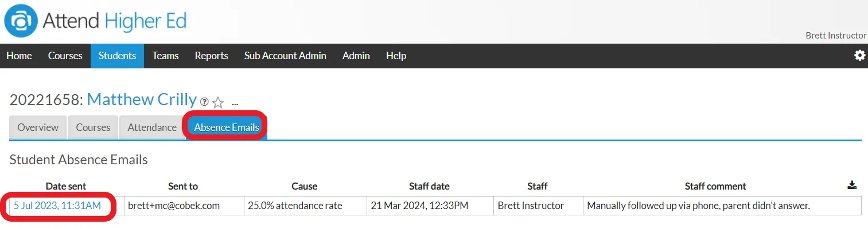Viewport: 868px width, 228px height.
Task: Open the Admin navigation item
Action: [x=356, y=56]
